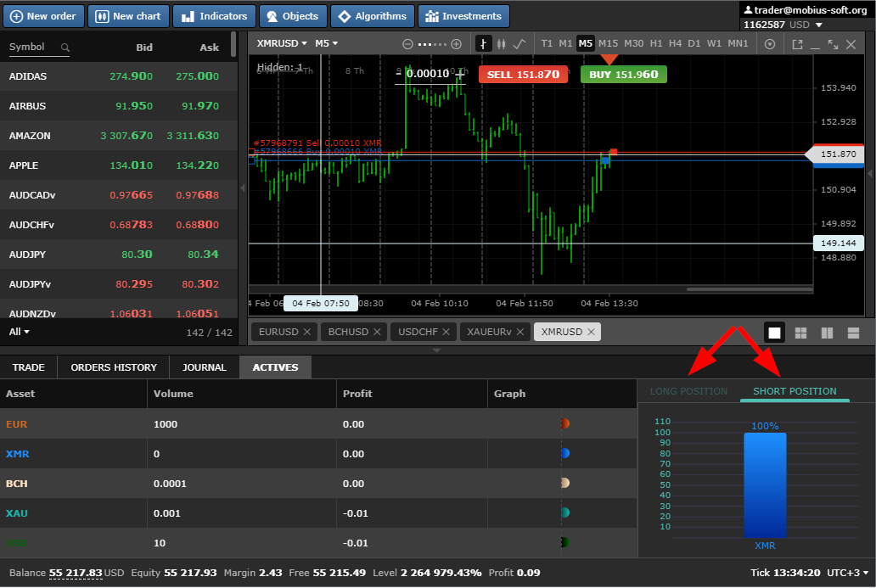Switch chart timeframe to H4
Screen dimensions: 876x588
[x=675, y=43]
